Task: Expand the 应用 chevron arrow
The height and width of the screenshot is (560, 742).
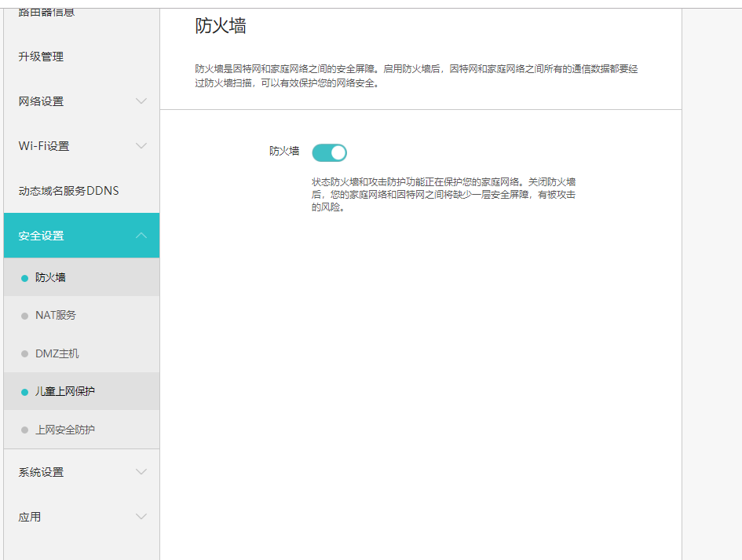Action: (x=141, y=517)
